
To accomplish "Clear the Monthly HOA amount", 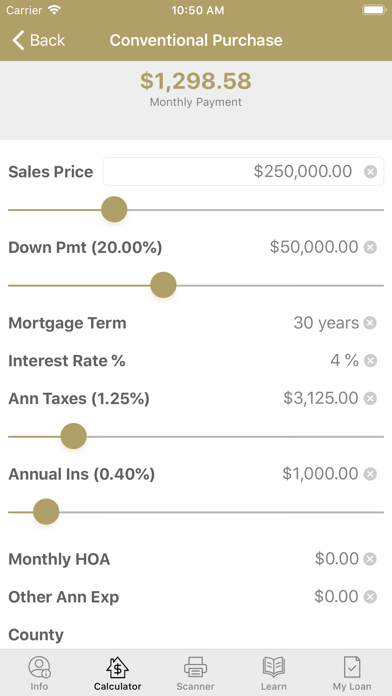I will click(370, 559).
